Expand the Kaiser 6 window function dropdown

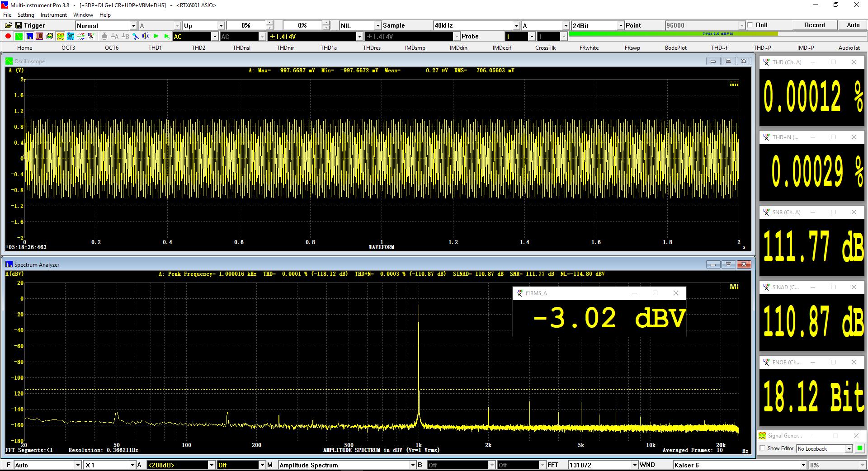pos(803,465)
